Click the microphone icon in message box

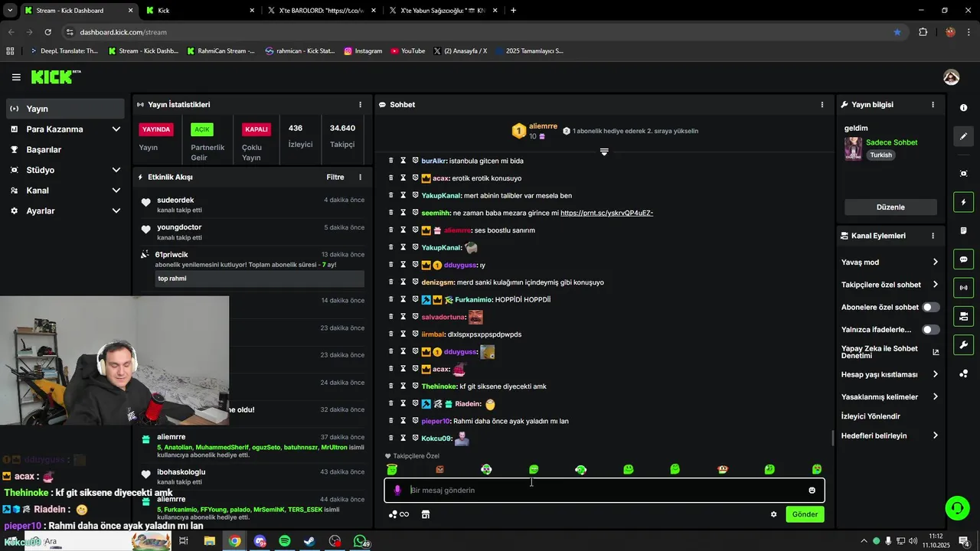397,491
